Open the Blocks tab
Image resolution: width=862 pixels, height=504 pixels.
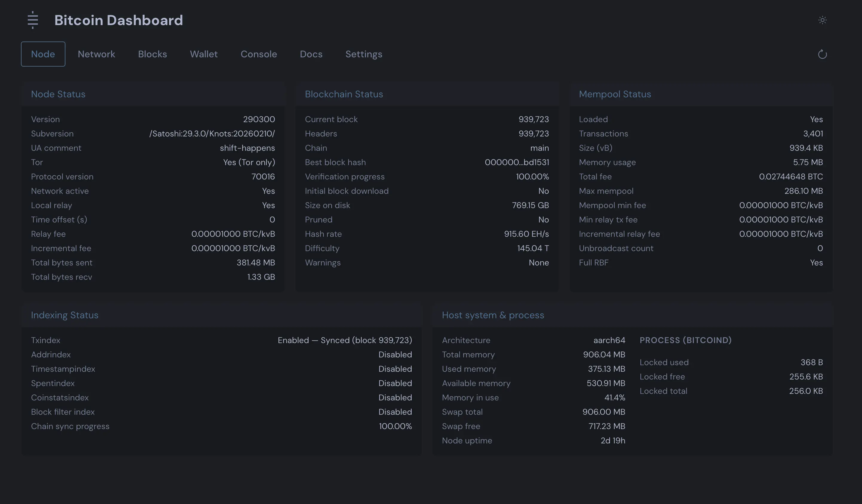[x=152, y=54]
